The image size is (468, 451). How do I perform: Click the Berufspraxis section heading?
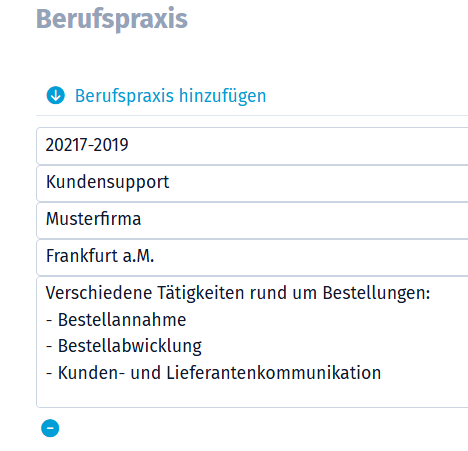pyautogui.click(x=112, y=19)
